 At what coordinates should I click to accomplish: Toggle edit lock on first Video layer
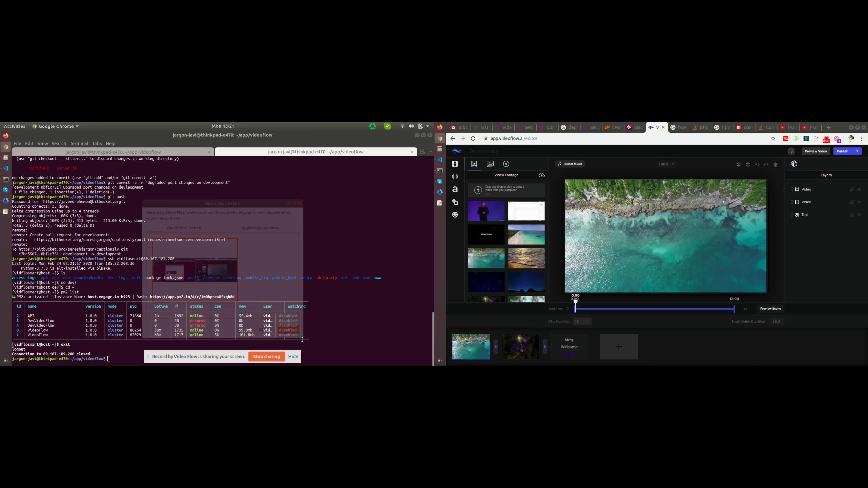pyautogui.click(x=851, y=190)
